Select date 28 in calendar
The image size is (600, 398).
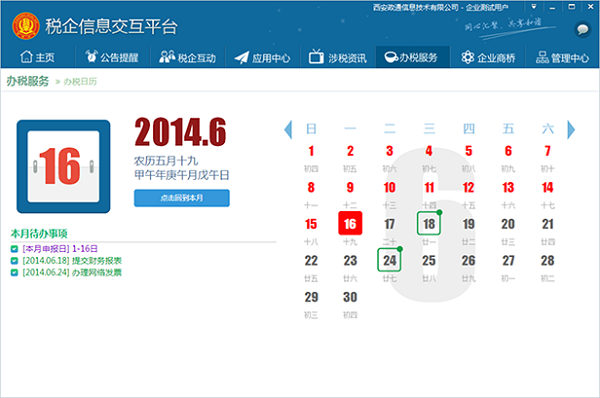pos(548,261)
